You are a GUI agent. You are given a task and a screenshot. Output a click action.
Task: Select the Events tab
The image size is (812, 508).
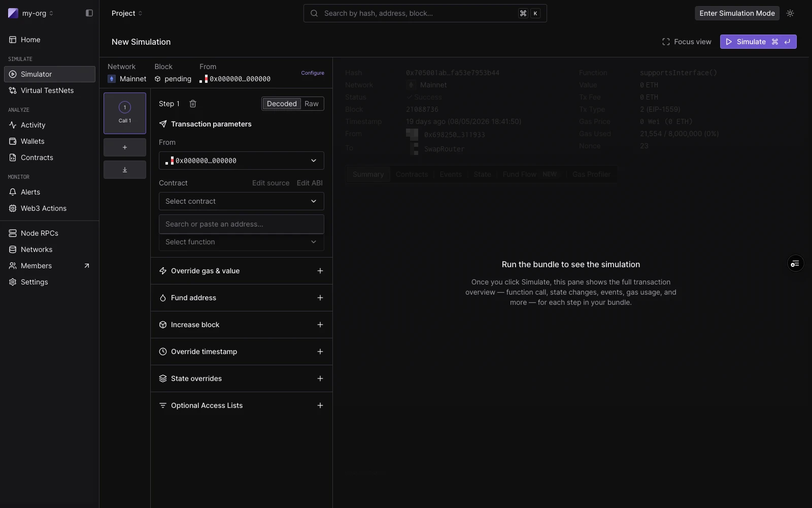[x=451, y=174]
